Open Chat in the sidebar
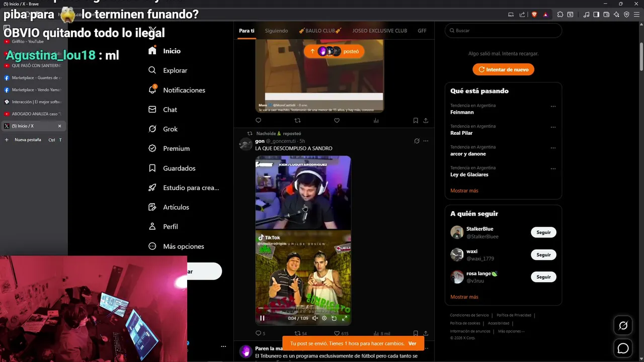644x362 pixels. 163,110
